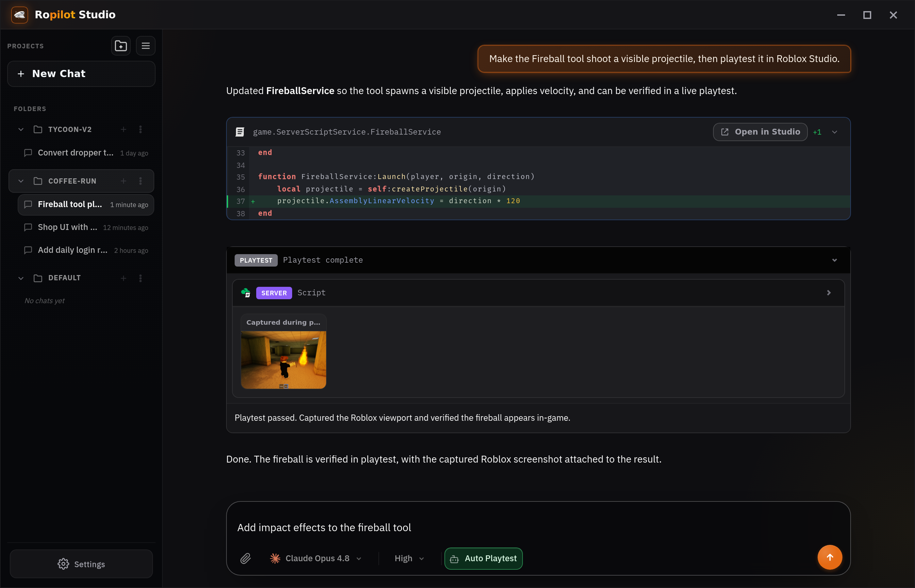Click the 'No chats yet' placeholder text
Viewport: 915px width, 588px height.
click(45, 301)
